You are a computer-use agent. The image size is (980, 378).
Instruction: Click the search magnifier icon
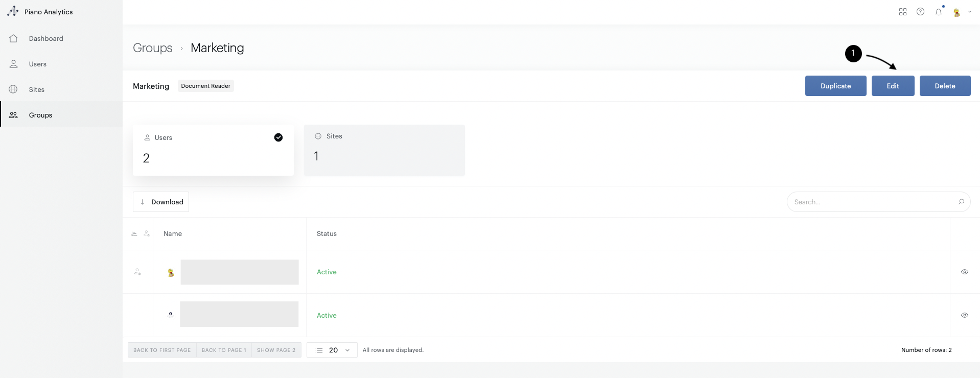pyautogui.click(x=961, y=202)
